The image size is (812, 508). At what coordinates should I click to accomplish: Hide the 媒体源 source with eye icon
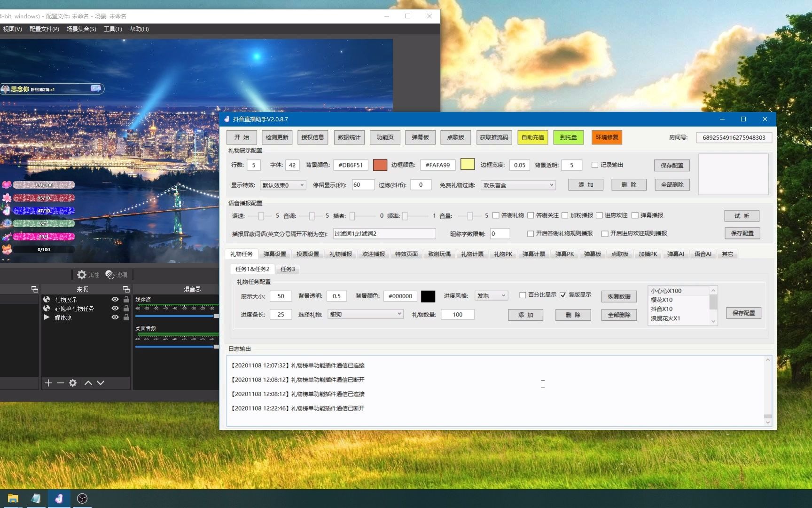coord(115,317)
